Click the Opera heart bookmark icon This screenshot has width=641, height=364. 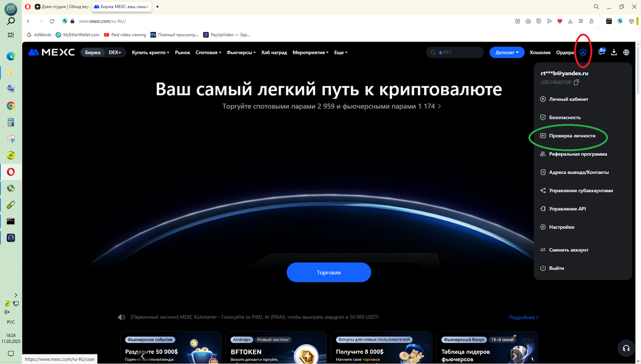(x=560, y=21)
